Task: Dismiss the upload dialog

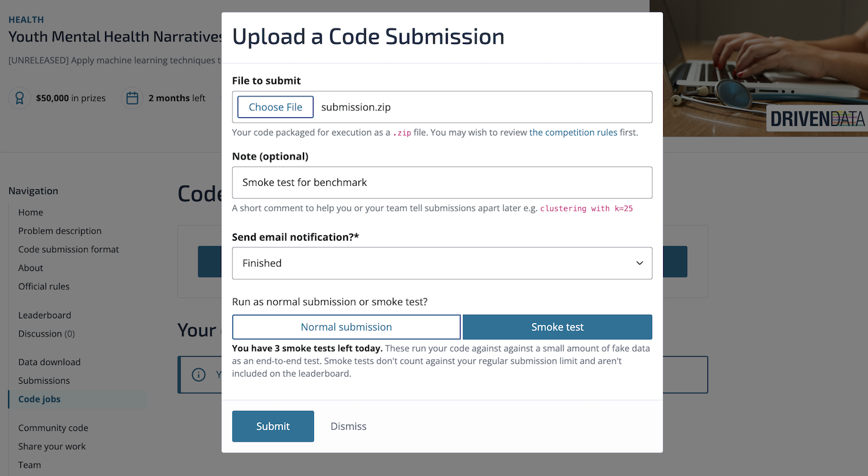Action: click(348, 426)
